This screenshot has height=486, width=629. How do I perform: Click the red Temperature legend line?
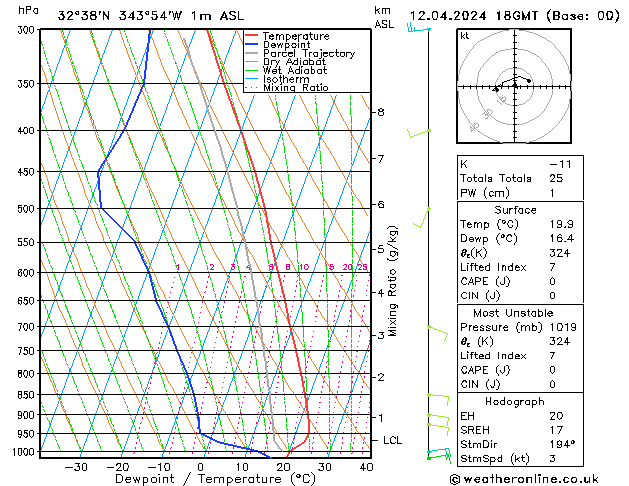click(x=251, y=36)
